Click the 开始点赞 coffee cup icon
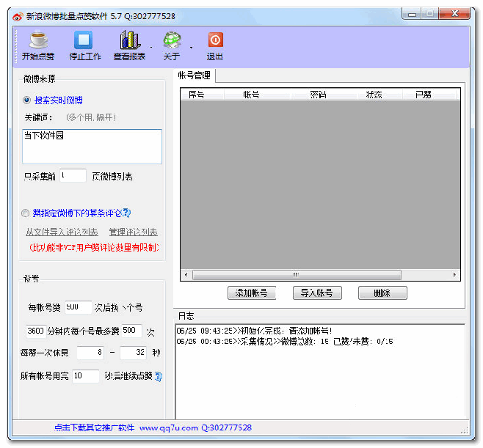Screen dimensions: 483x448 (38, 40)
